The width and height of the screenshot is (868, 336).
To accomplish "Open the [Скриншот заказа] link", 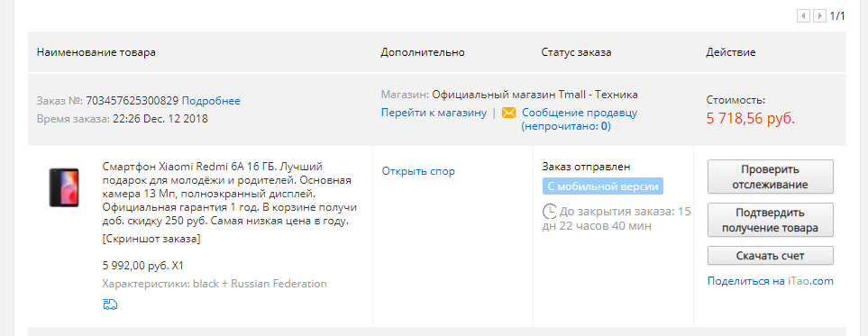I will tap(151, 239).
